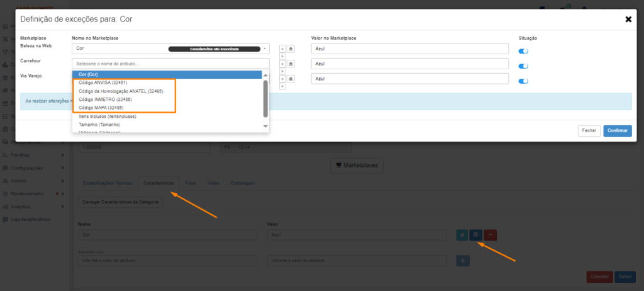
Task: Select Tamanho (Tamanho) option
Action: (167, 124)
